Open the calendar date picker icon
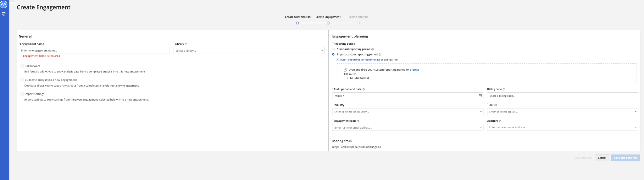 (x=480, y=96)
